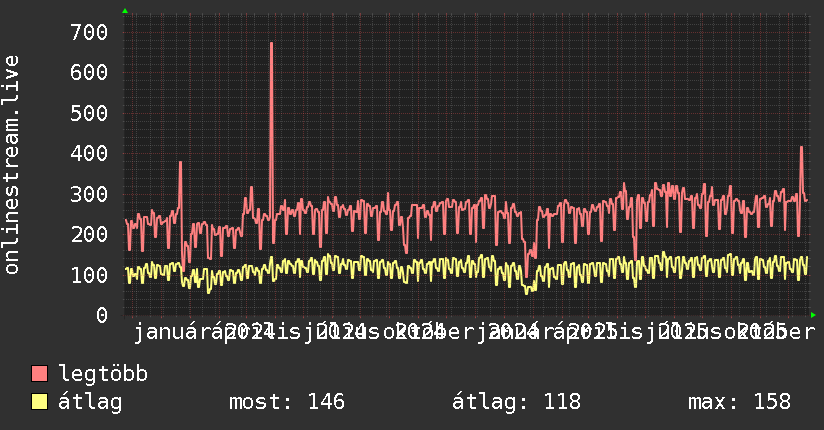The image size is (824, 430).
Task: Click the onlinestream.live vertical axis title
Action: [11, 165]
